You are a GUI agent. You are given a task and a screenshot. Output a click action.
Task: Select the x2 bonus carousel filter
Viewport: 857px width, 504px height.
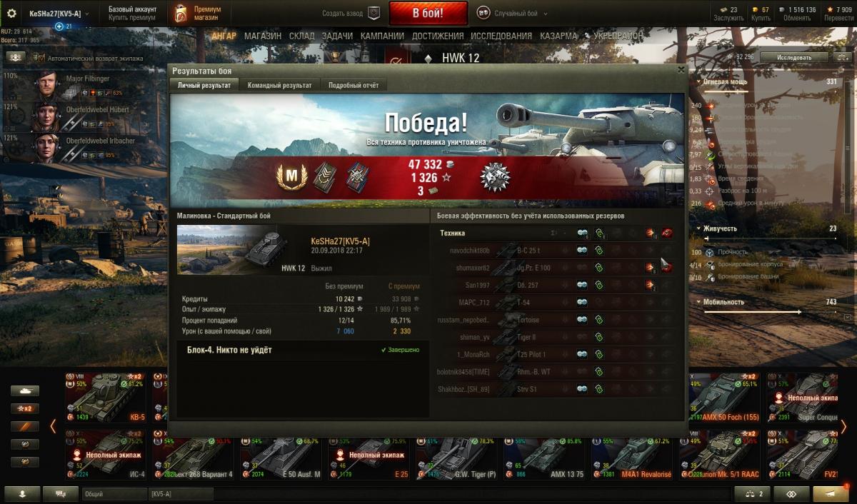(24, 408)
